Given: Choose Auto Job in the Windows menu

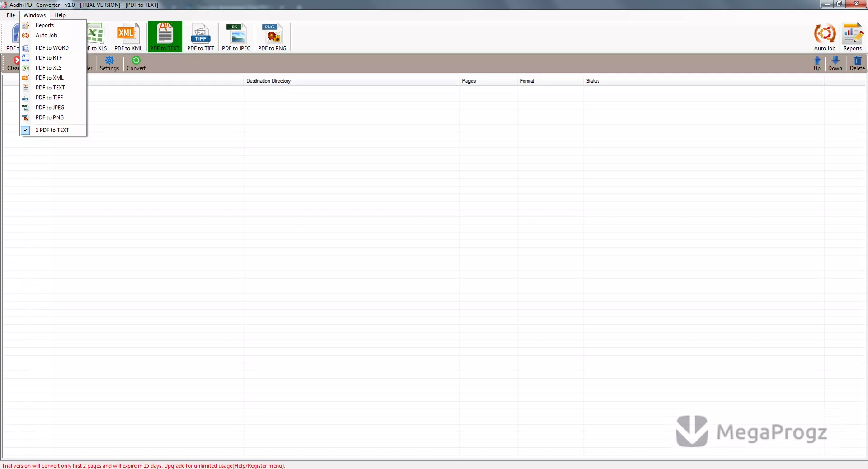Looking at the screenshot, I should coord(53,35).
